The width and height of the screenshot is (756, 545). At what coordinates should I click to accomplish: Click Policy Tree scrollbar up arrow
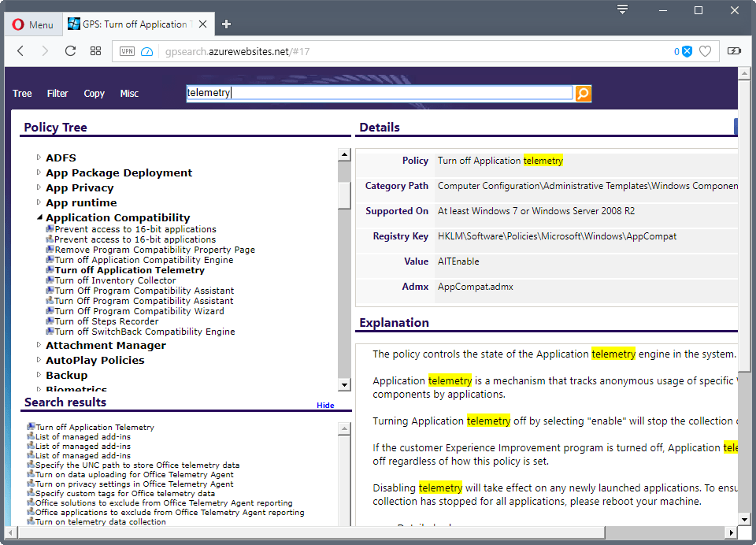[x=344, y=155]
